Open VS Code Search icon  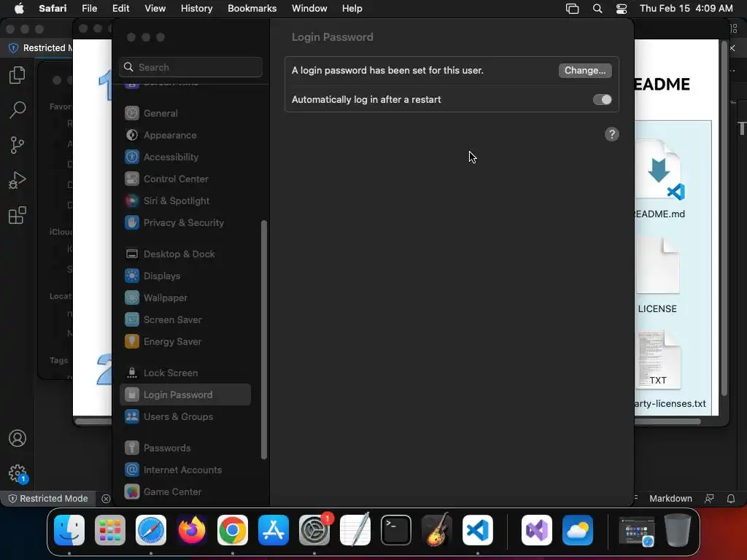click(x=18, y=109)
